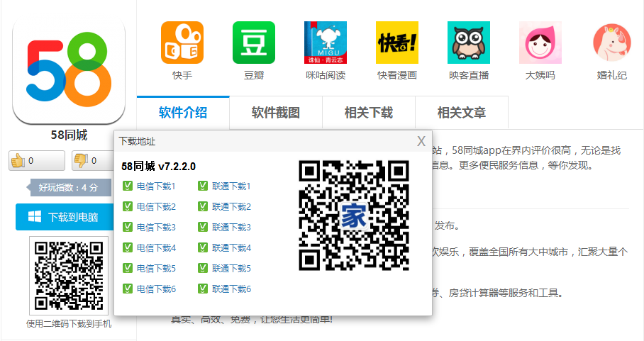Image resolution: width=644 pixels, height=341 pixels.
Task: Switch to the 软件介绍 tab
Action: tap(183, 113)
